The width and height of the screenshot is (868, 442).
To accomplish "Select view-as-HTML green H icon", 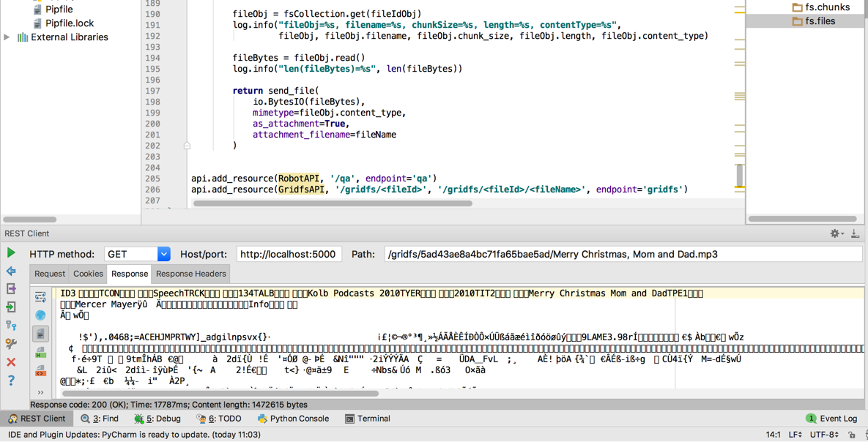I will tap(40, 353).
